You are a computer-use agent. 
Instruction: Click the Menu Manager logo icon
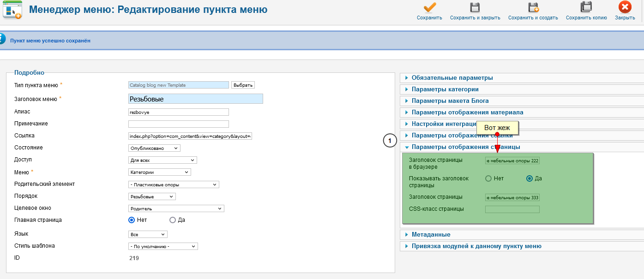tap(12, 10)
